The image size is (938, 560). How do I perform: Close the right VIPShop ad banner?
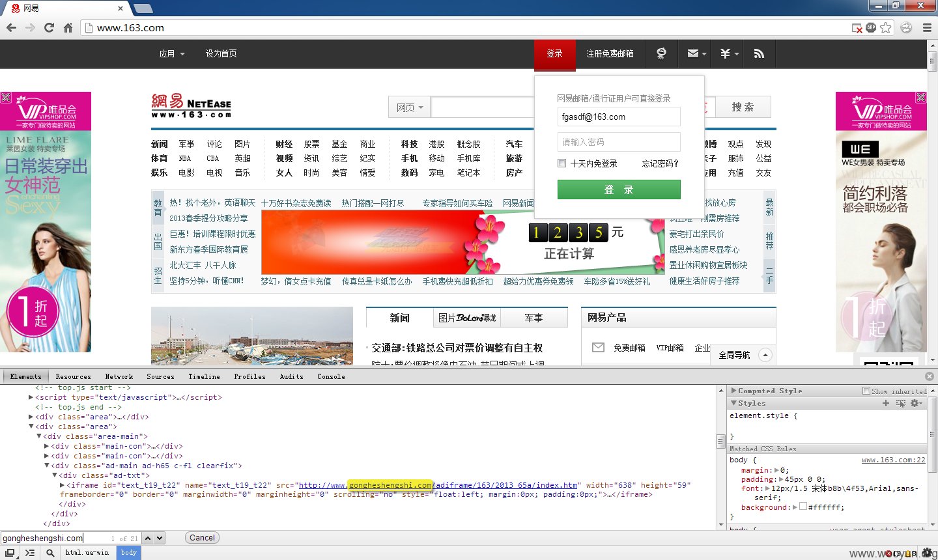click(x=920, y=98)
